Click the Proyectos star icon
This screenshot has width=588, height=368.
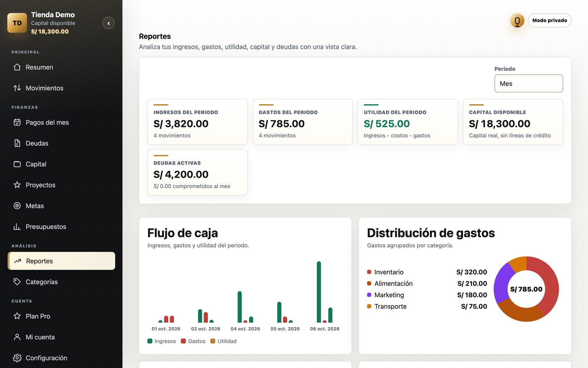pos(17,185)
